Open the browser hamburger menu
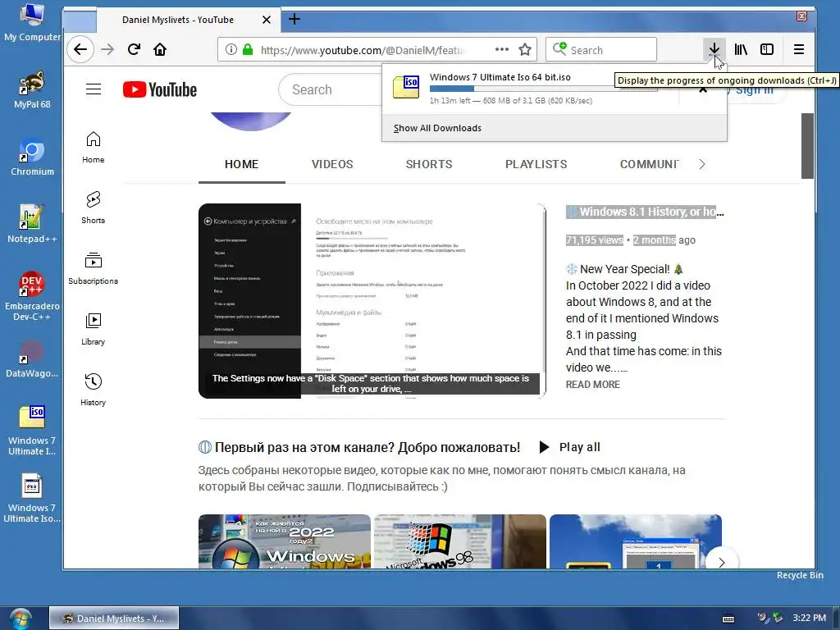Viewport: 840px width, 630px height. (799, 50)
